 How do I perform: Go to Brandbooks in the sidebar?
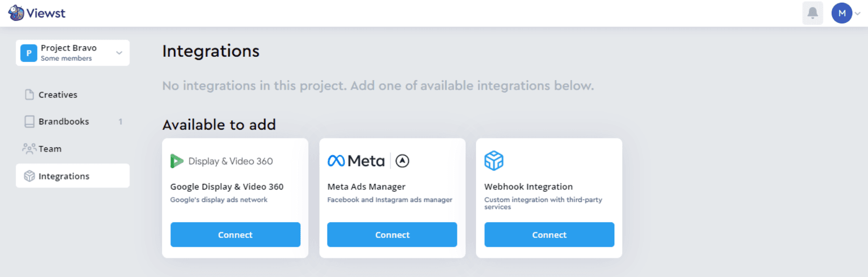point(63,121)
